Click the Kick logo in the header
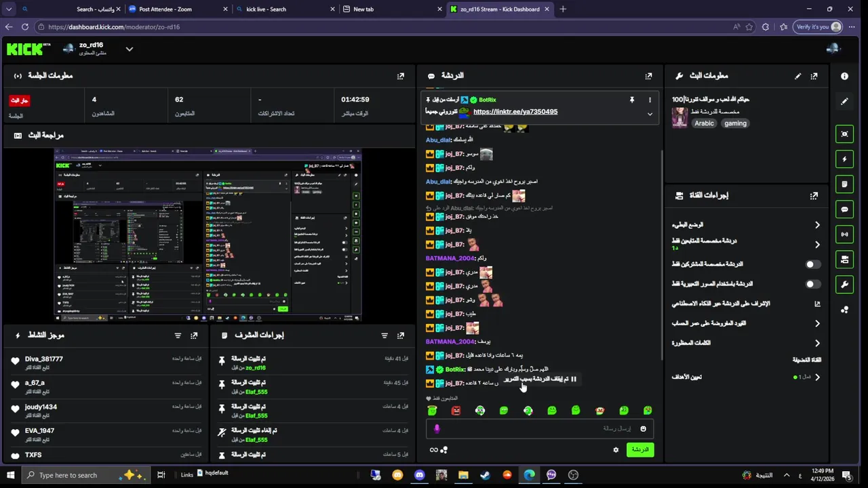 [28, 49]
